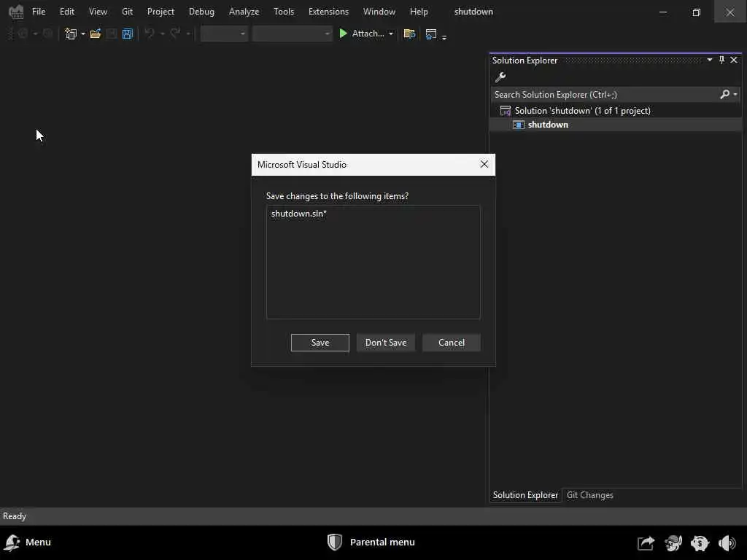The width and height of the screenshot is (747, 560).
Task: Open the Tools menu
Action: point(284,12)
